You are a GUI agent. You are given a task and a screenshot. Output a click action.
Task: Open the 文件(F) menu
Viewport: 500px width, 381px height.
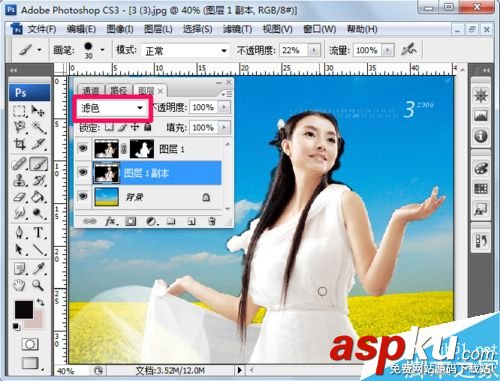coord(41,29)
